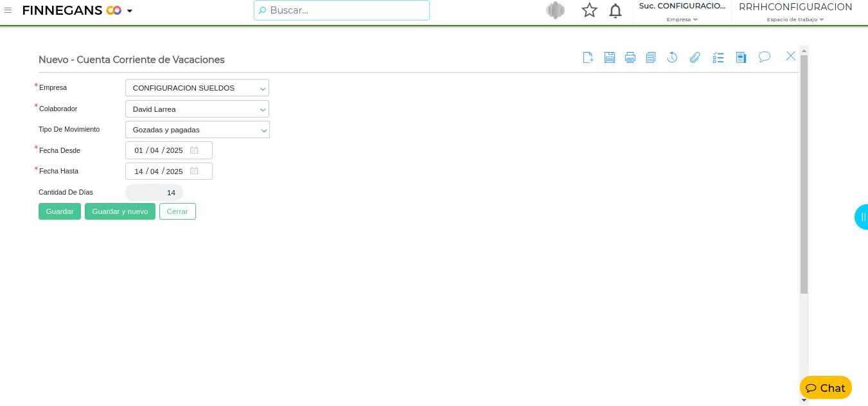Expand the Empresa dropdown field

click(x=197, y=88)
